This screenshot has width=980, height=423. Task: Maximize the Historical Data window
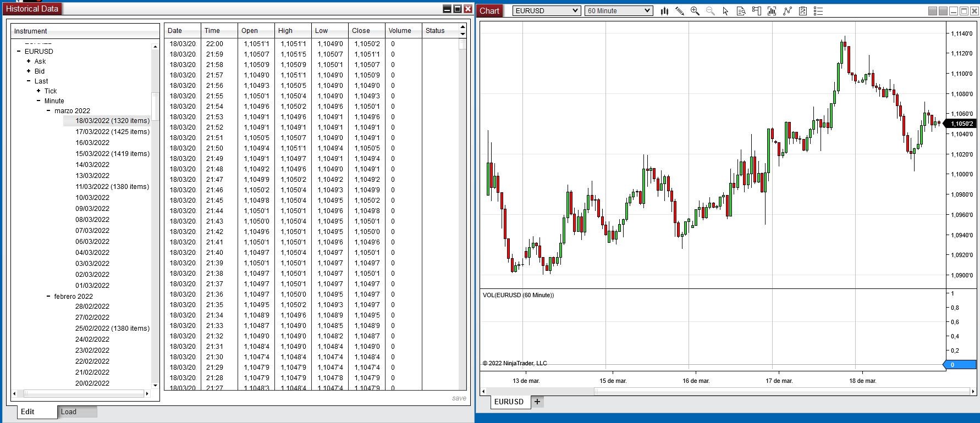(458, 9)
